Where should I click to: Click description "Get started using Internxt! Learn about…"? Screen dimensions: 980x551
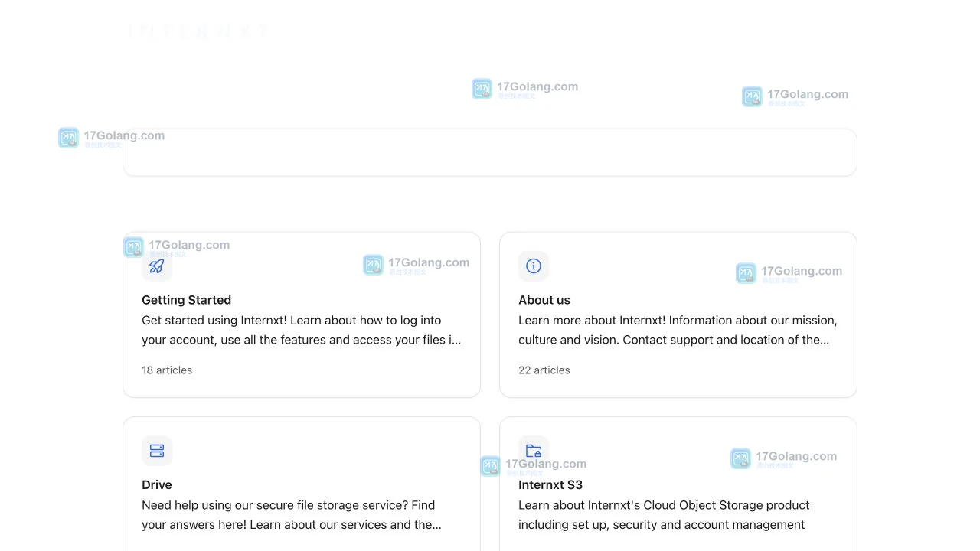302,330
